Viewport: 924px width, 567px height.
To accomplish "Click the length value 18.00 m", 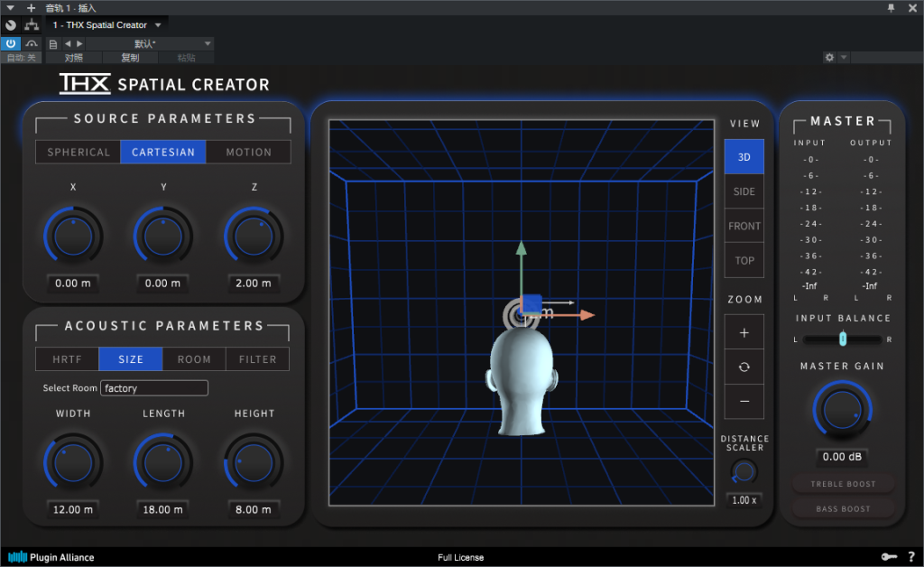I will (162, 510).
